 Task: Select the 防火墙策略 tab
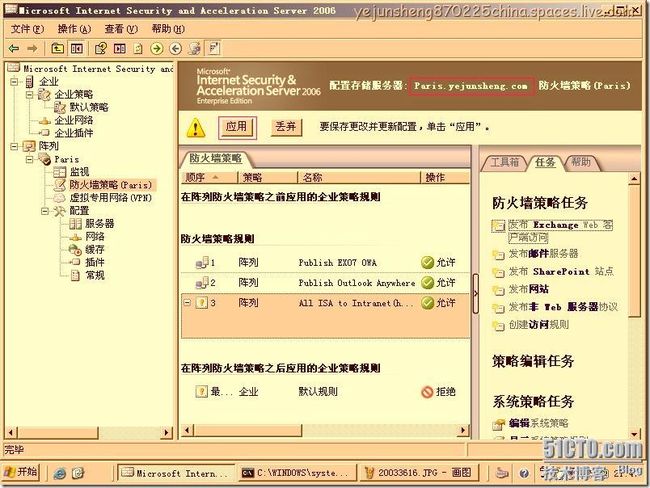coord(215,158)
